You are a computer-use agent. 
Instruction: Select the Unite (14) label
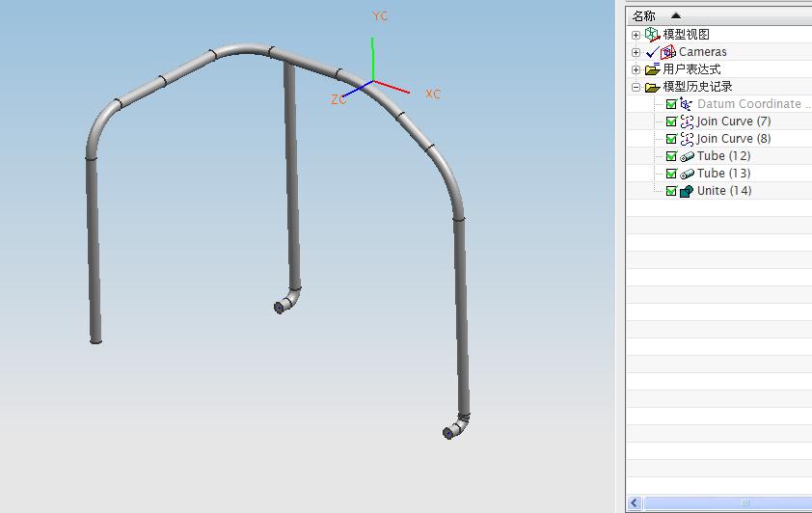coord(724,191)
